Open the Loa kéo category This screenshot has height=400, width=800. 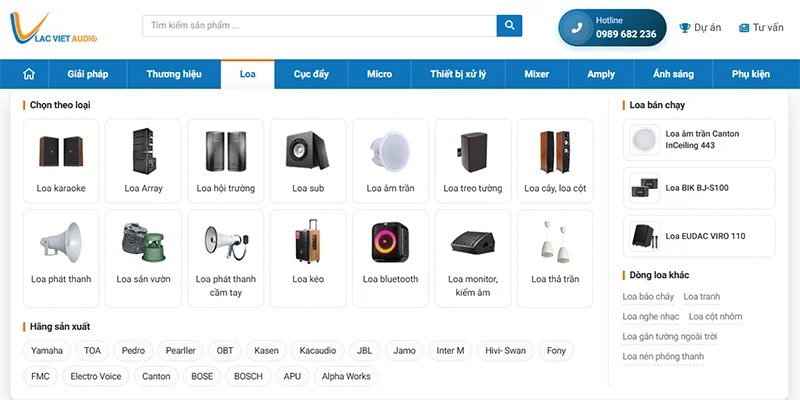308,258
